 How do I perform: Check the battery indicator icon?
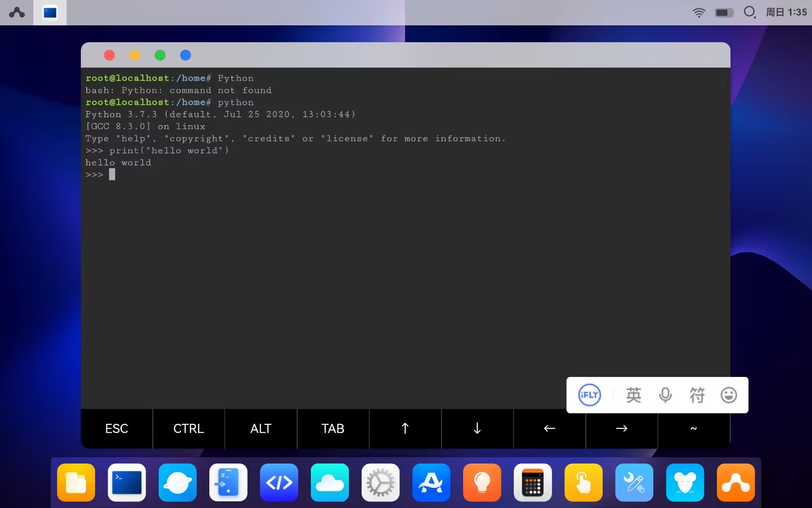coord(724,12)
